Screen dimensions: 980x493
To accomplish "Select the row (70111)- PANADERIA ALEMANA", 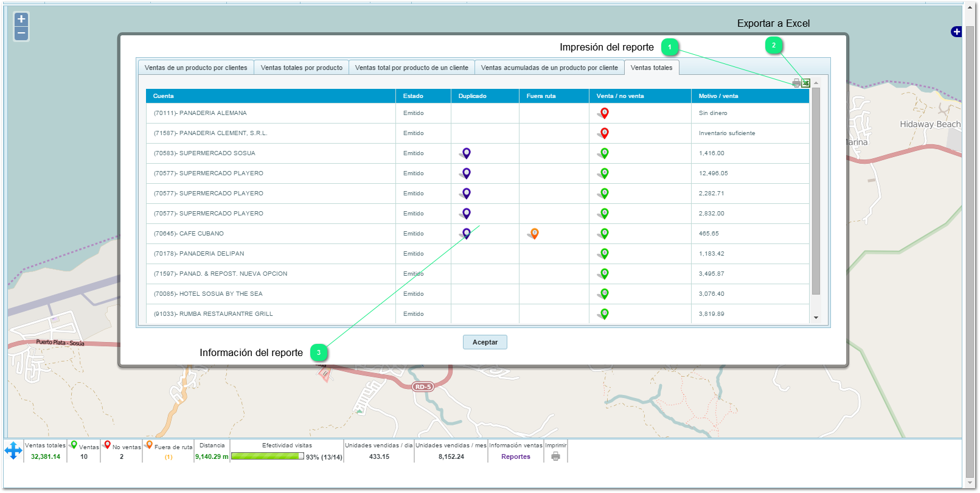I will 478,113.
